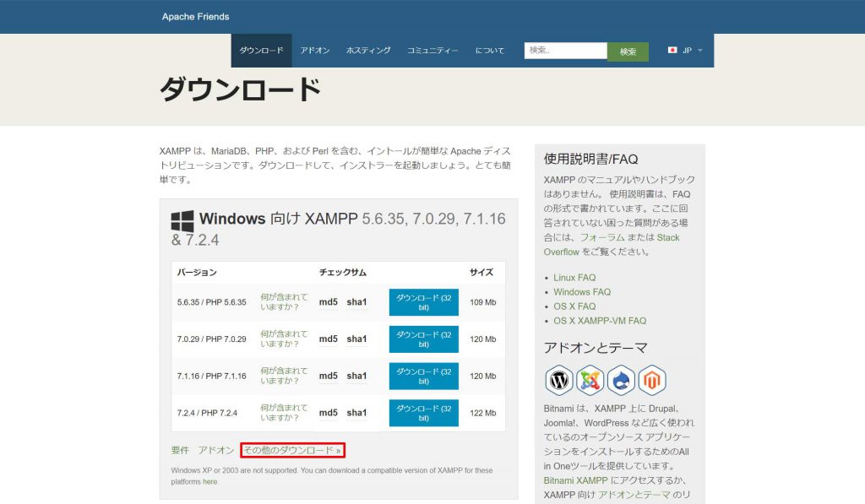
Task: Open the ホスティング navigation menu item
Action: [x=368, y=51]
